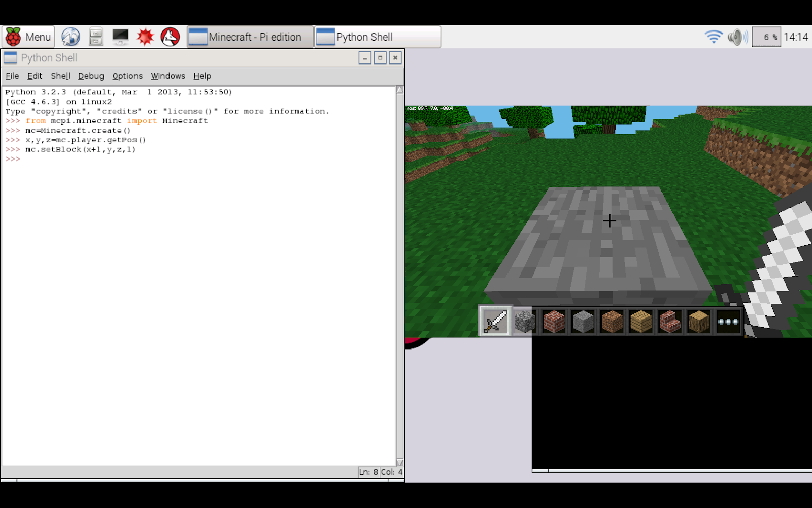This screenshot has height=508, width=812.
Task: Open the Raspberry Pi Menu button
Action: click(28, 37)
